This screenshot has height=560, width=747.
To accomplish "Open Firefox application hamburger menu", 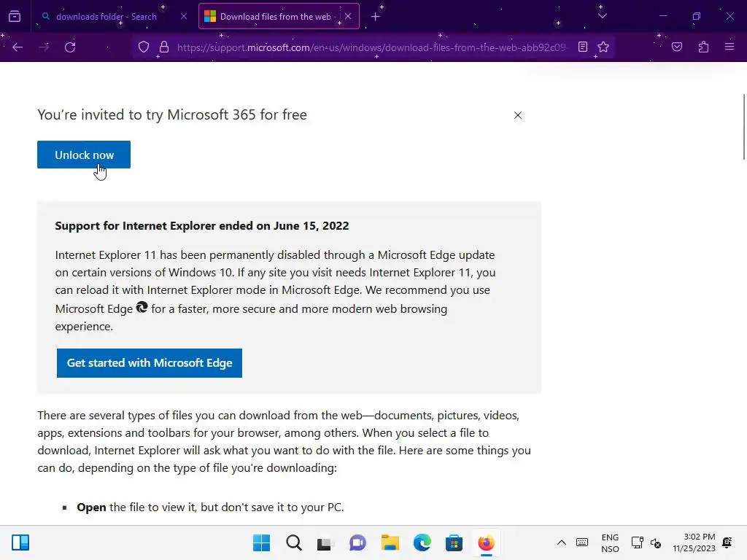I will 729,47.
